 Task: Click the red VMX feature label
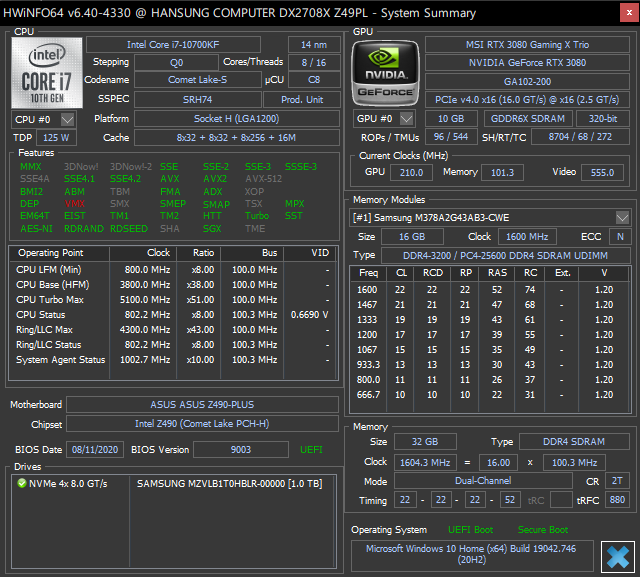(x=75, y=204)
